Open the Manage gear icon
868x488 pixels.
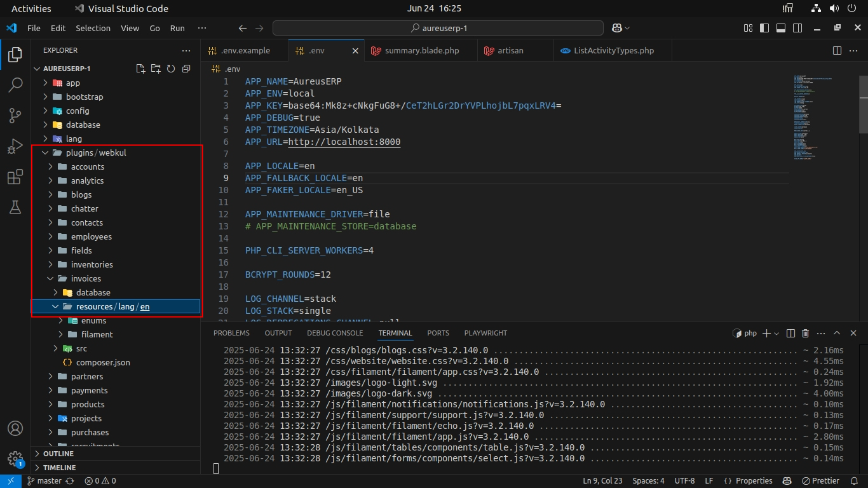coord(15,459)
